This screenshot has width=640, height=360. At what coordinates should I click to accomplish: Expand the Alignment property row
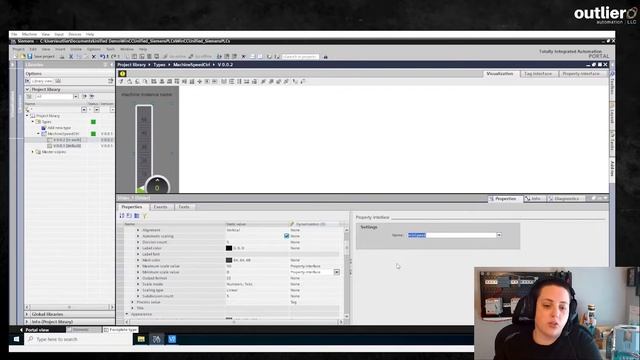pyautogui.click(x=138, y=230)
